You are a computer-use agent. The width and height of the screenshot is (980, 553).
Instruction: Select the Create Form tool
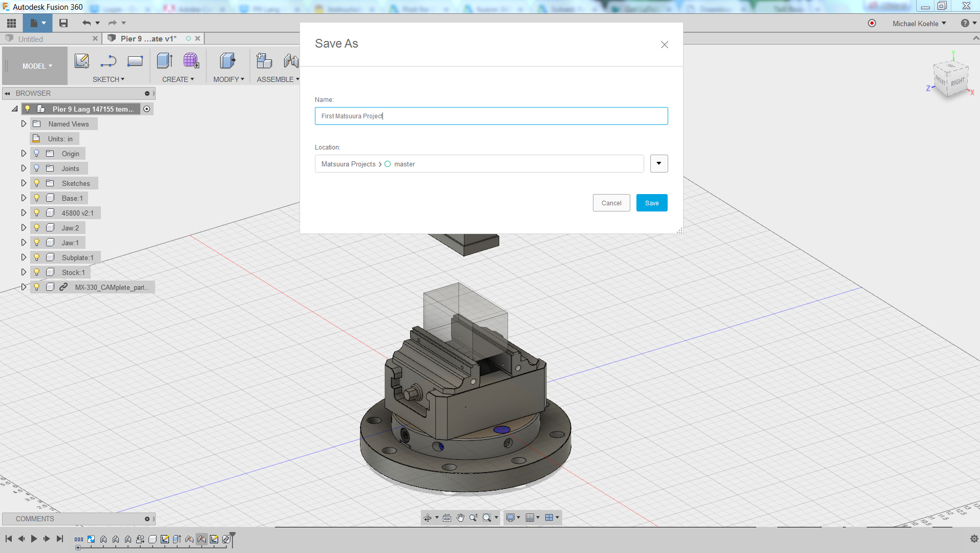point(191,61)
